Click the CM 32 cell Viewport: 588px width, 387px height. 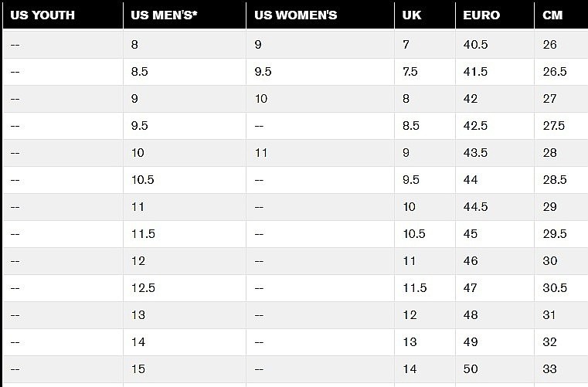tap(550, 342)
